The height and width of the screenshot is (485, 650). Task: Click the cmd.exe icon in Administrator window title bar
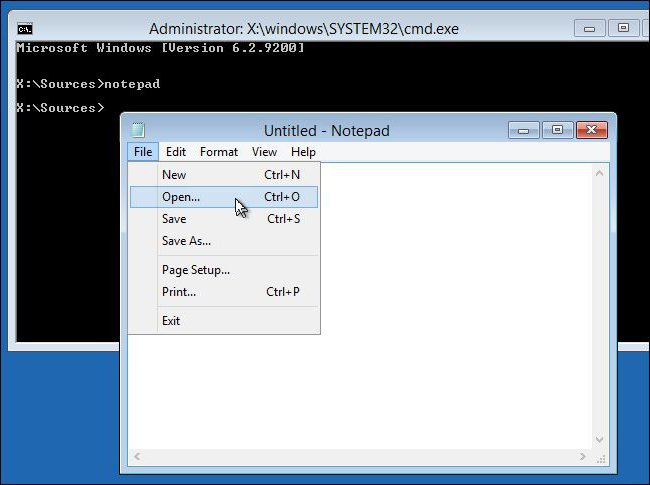click(x=25, y=29)
